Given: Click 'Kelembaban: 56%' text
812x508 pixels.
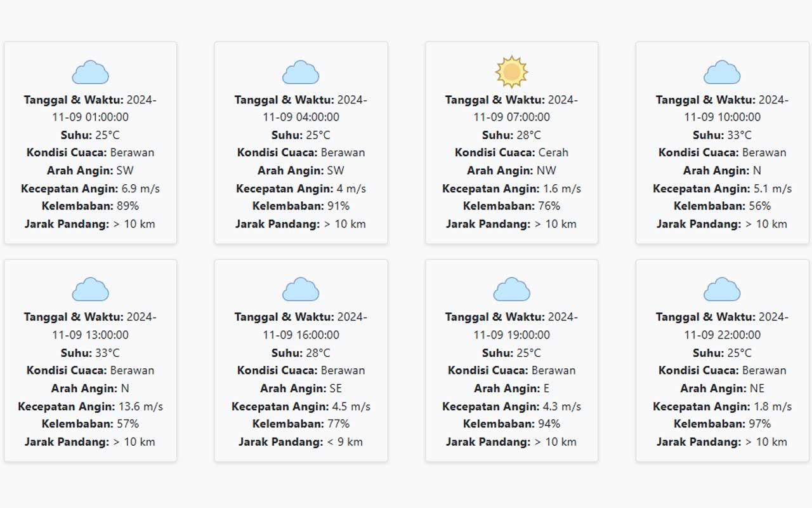Looking at the screenshot, I should coord(722,206).
